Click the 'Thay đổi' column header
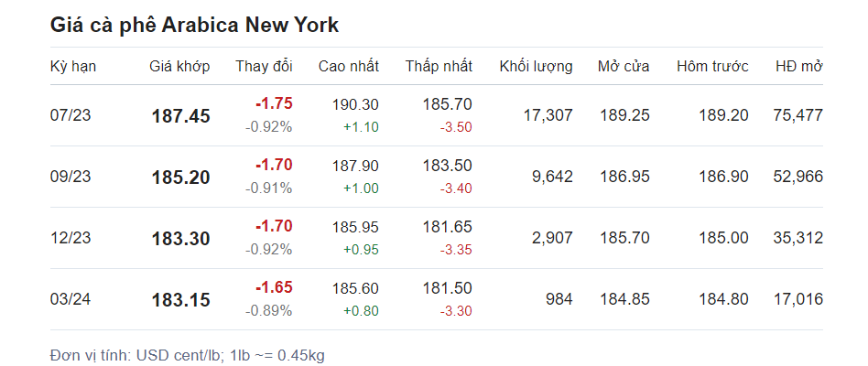The width and height of the screenshot is (868, 366). point(264,67)
